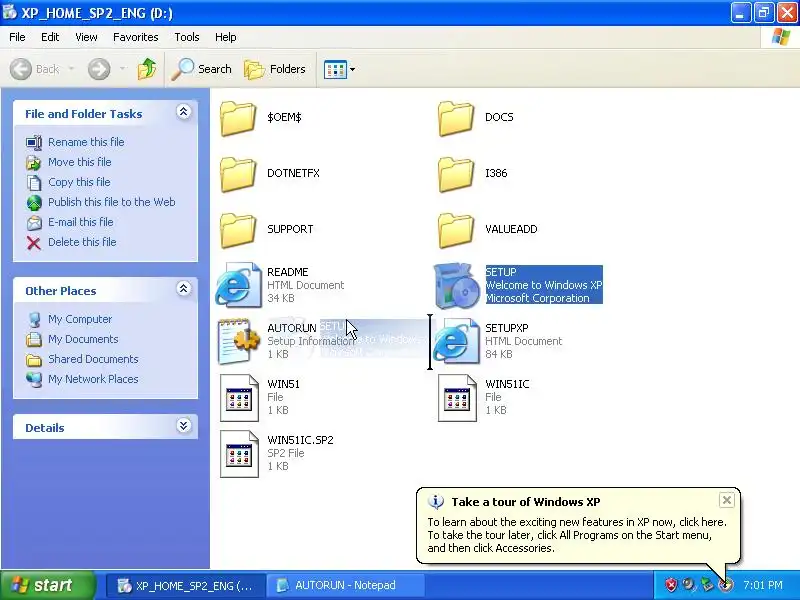Select the DOTNETFX folder icon
The width and height of the screenshot is (800, 600).
click(x=238, y=174)
